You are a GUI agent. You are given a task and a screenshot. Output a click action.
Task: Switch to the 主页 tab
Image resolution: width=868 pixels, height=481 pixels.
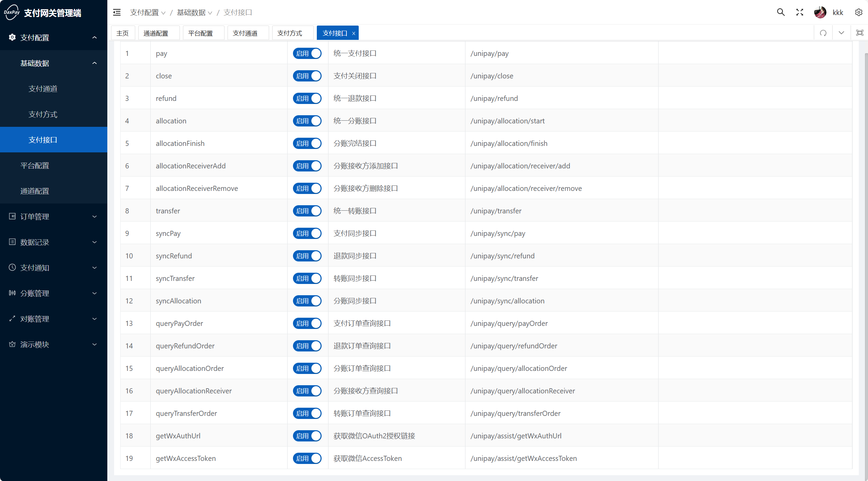click(123, 33)
